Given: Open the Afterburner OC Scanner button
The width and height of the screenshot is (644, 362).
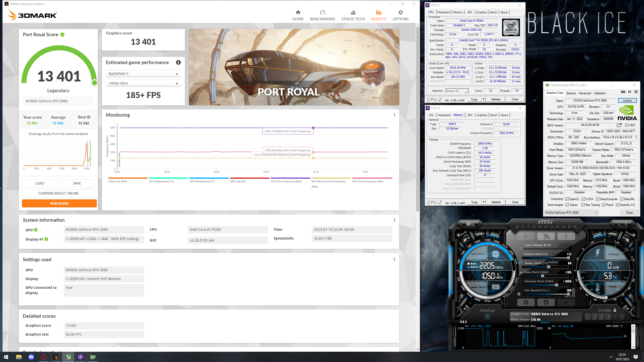Looking at the screenshot, I should (470, 224).
